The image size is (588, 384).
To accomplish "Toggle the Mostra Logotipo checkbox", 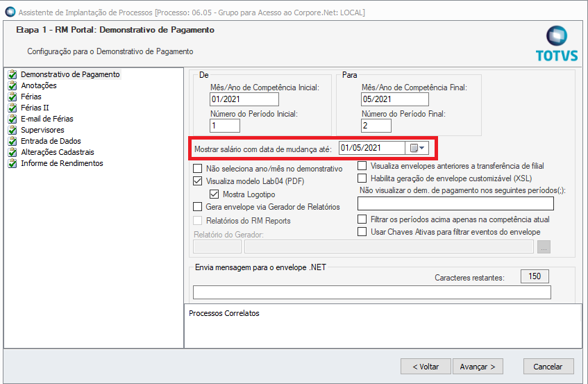I will pyautogui.click(x=214, y=194).
